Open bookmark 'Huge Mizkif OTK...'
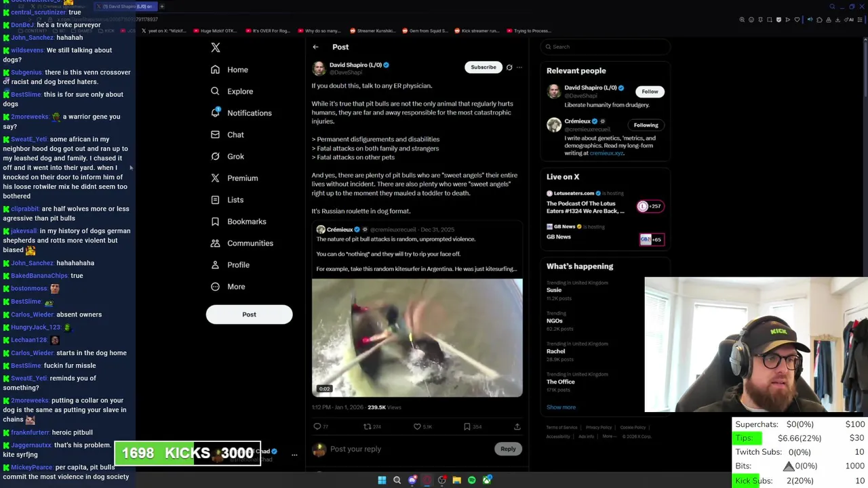The width and height of the screenshot is (868, 488). tap(216, 30)
